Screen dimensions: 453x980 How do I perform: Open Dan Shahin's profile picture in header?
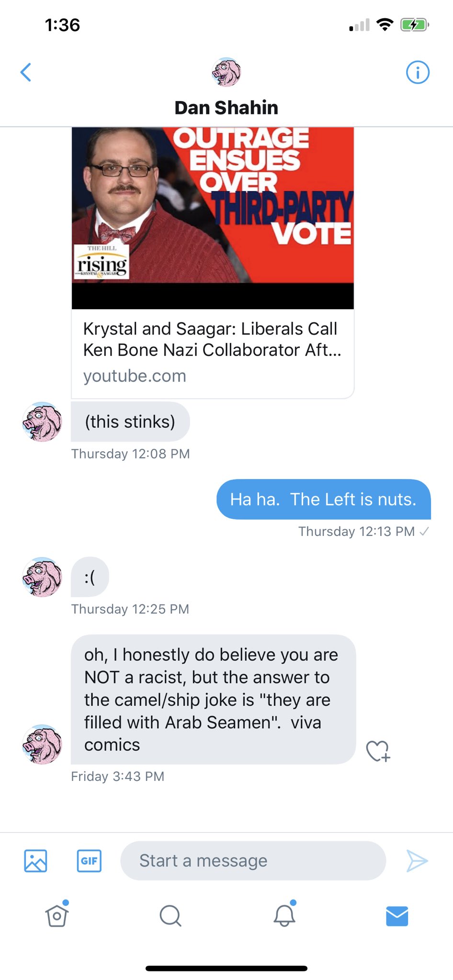pos(226,72)
